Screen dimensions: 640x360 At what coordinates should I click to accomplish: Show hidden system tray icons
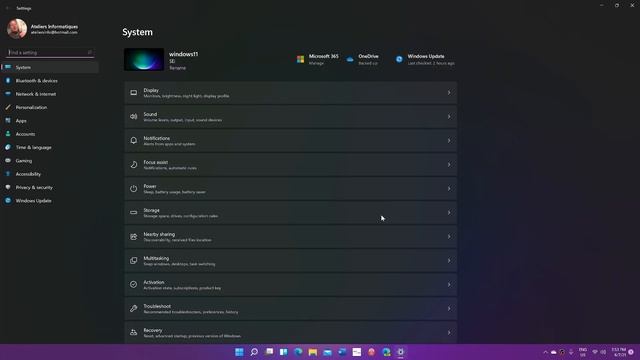[545, 352]
